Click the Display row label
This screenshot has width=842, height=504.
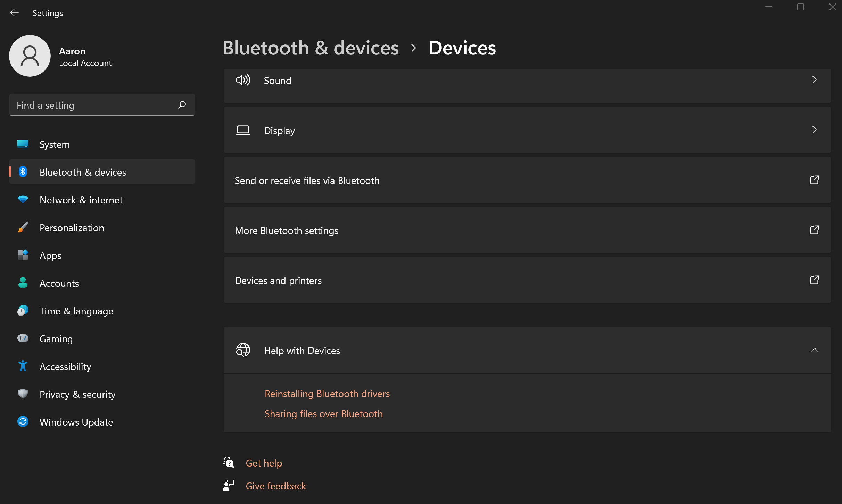(x=280, y=131)
